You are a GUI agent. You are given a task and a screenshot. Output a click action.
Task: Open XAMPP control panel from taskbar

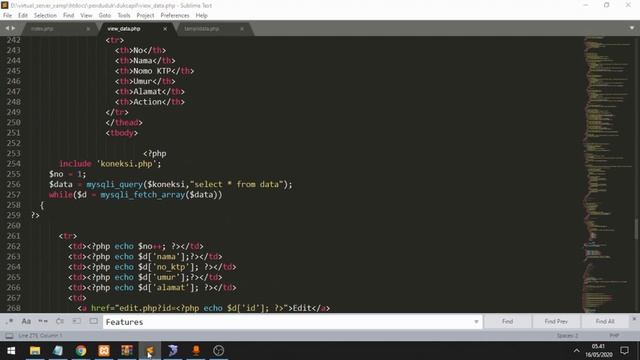(104, 351)
